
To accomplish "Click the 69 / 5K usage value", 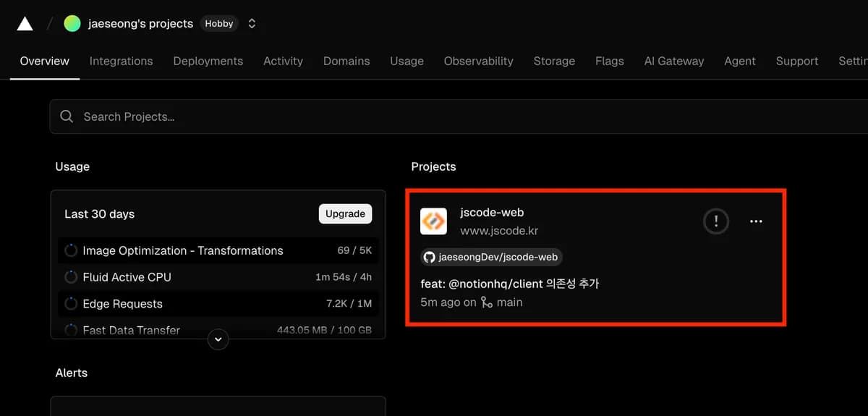I will [x=354, y=250].
